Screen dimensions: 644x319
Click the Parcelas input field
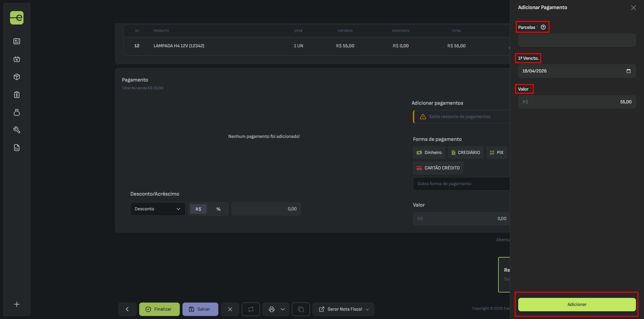coord(577,40)
